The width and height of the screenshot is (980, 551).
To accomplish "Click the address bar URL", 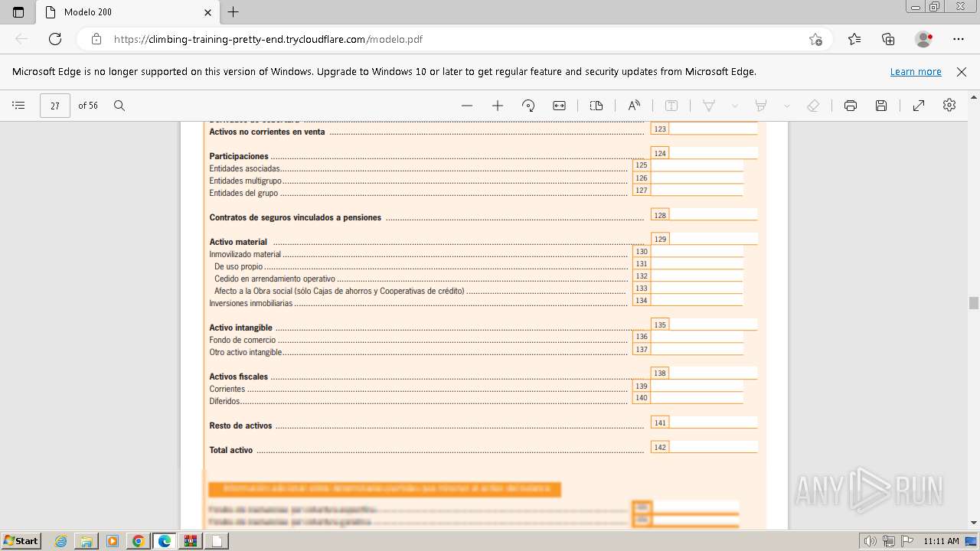I will (268, 39).
